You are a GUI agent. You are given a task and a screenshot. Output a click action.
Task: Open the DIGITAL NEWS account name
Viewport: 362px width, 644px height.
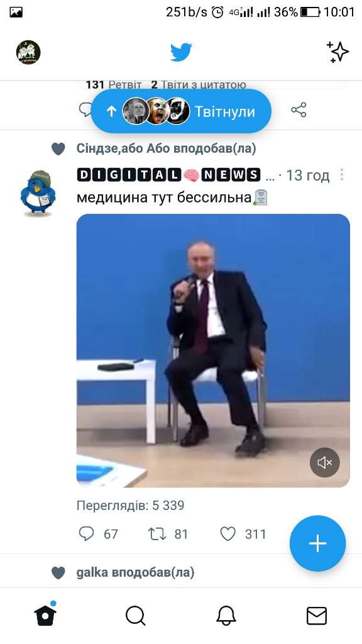[x=168, y=175]
